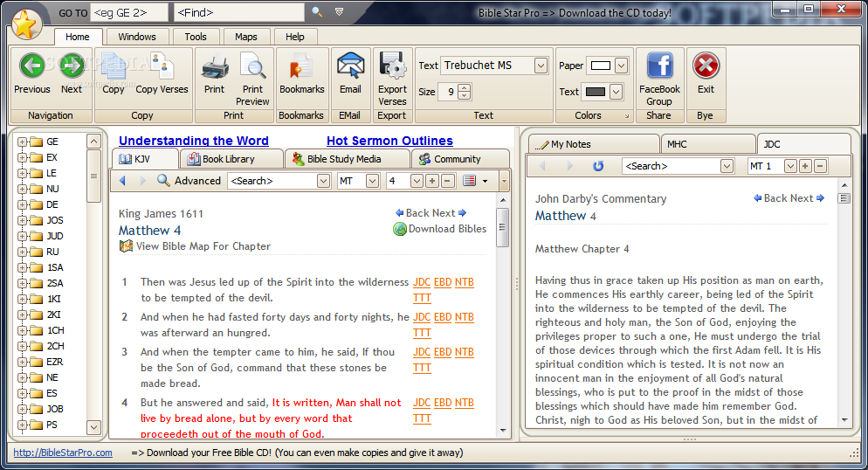This screenshot has width=868, height=470.
Task: Switch to the My Notes tab
Action: [x=594, y=144]
